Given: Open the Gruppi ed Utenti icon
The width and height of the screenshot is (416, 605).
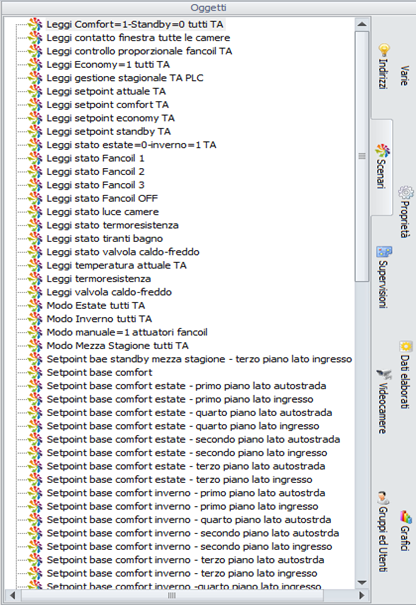Looking at the screenshot, I should (x=383, y=498).
